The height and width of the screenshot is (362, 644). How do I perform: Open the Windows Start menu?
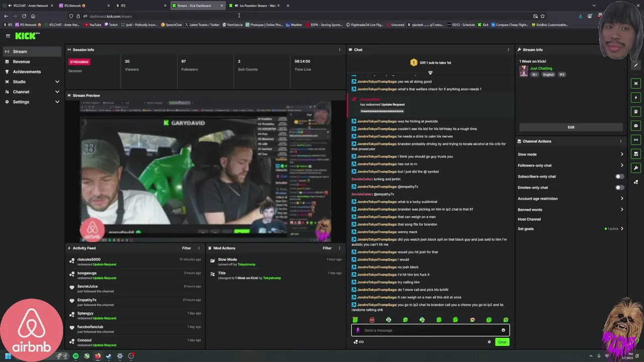pos(8,356)
